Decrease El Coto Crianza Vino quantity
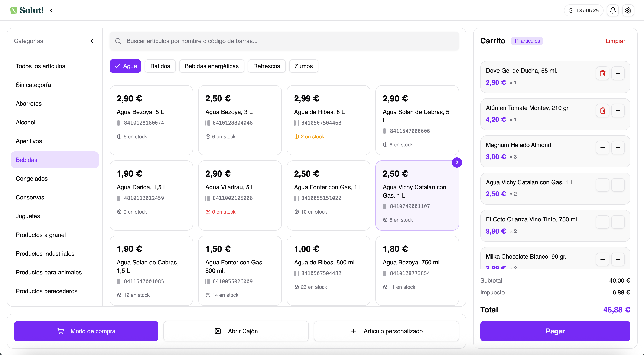The height and width of the screenshot is (355, 644). (x=602, y=222)
